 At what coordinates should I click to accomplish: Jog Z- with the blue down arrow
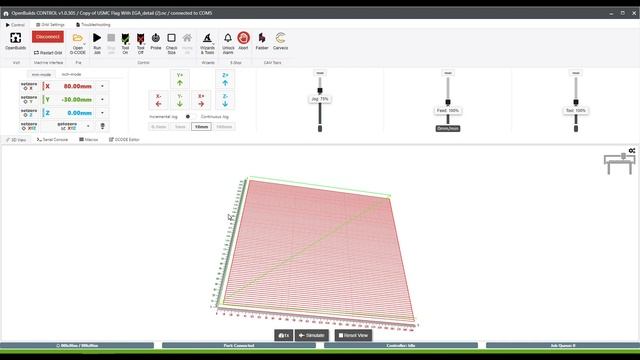tap(225, 100)
